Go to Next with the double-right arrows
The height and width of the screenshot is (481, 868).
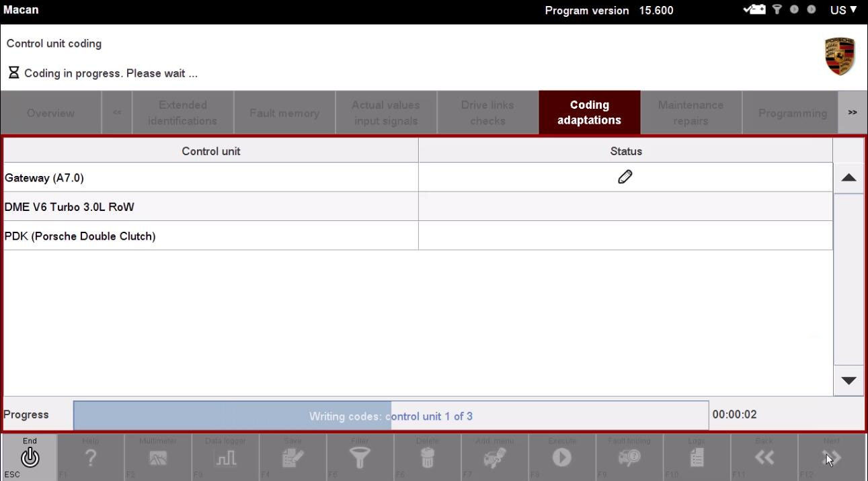click(832, 457)
